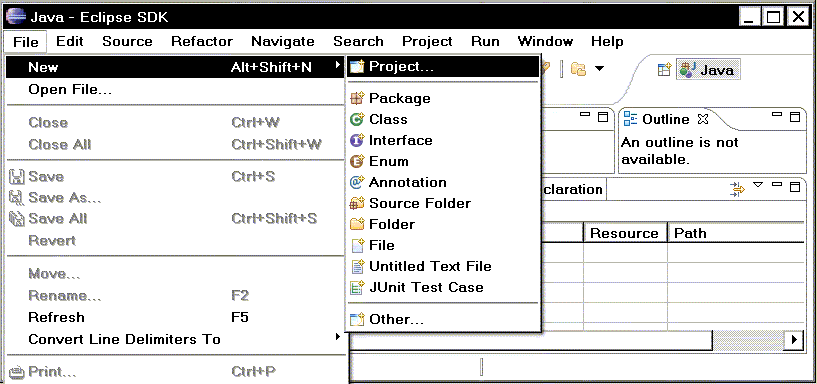The image size is (817, 384).
Task: Open the Source menu
Action: tap(127, 42)
